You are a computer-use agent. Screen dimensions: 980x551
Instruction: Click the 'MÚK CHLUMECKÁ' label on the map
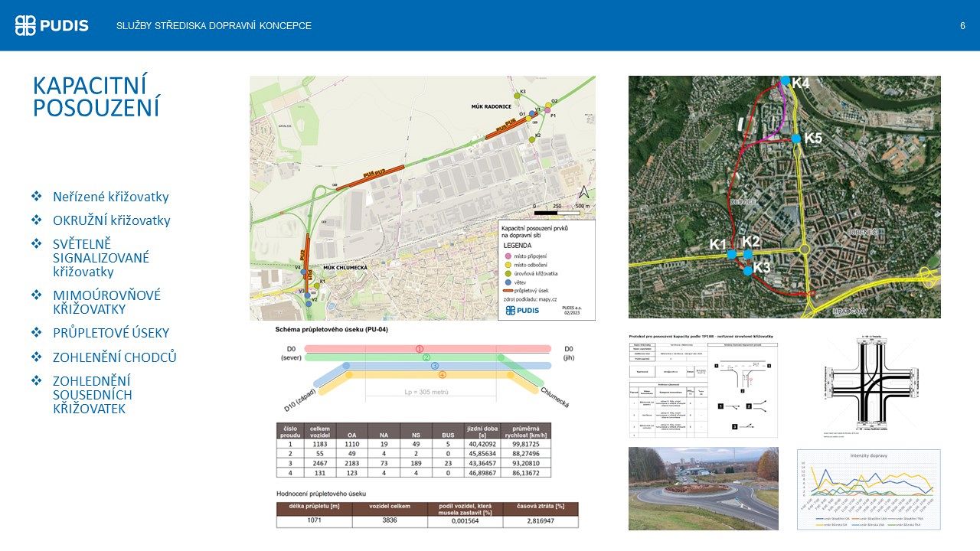[x=347, y=267]
